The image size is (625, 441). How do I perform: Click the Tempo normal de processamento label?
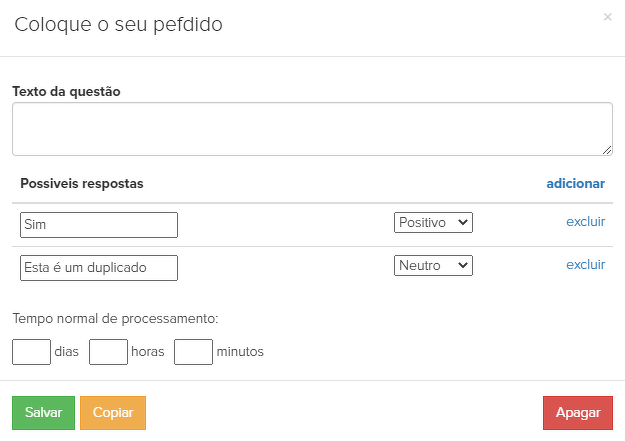(x=115, y=320)
